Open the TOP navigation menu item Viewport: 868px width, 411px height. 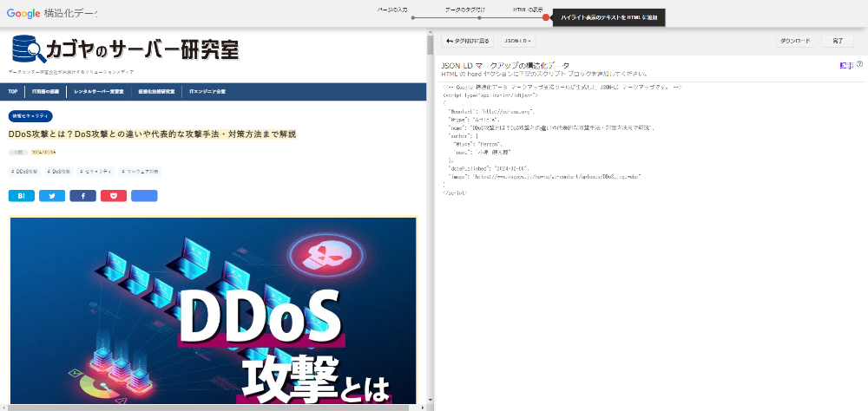click(13, 91)
